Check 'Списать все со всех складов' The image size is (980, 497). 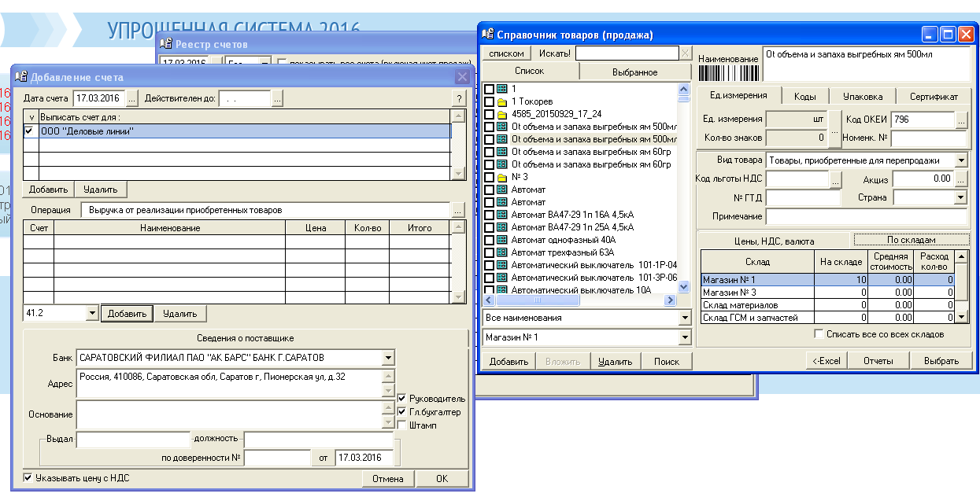(x=819, y=334)
